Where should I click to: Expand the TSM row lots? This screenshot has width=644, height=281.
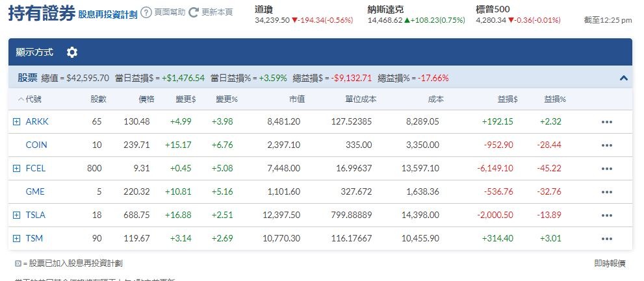click(16, 238)
